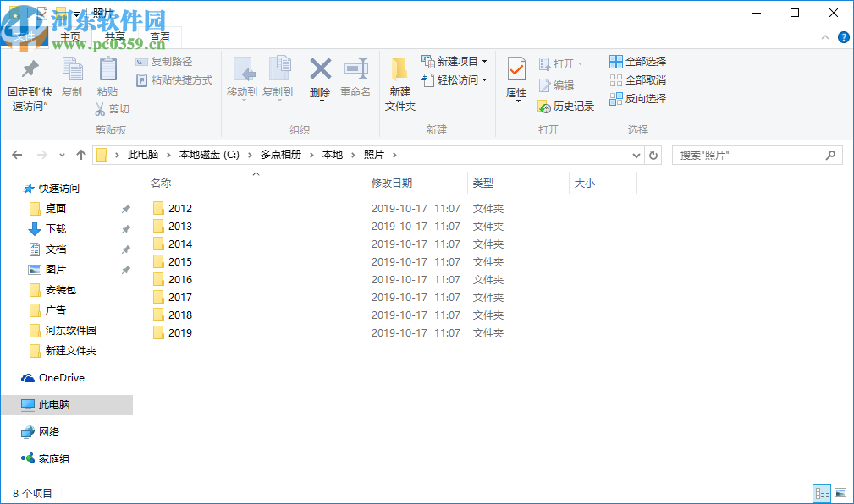This screenshot has width=854, height=504.
Task: Collapse the ribbon with the chevron
Action: click(824, 37)
